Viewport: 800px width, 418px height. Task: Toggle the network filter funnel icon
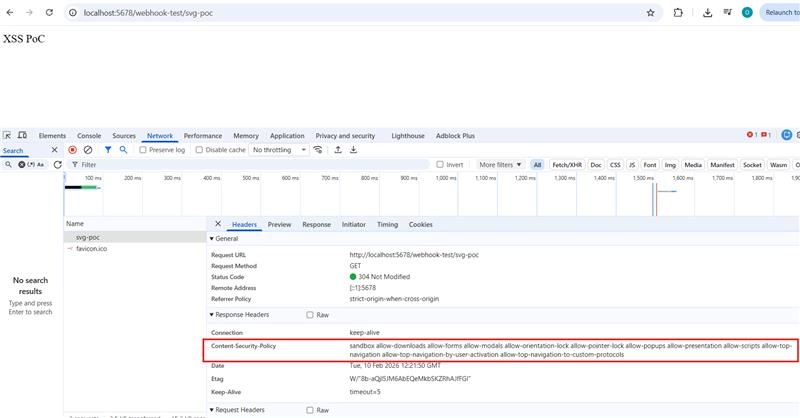(x=108, y=150)
